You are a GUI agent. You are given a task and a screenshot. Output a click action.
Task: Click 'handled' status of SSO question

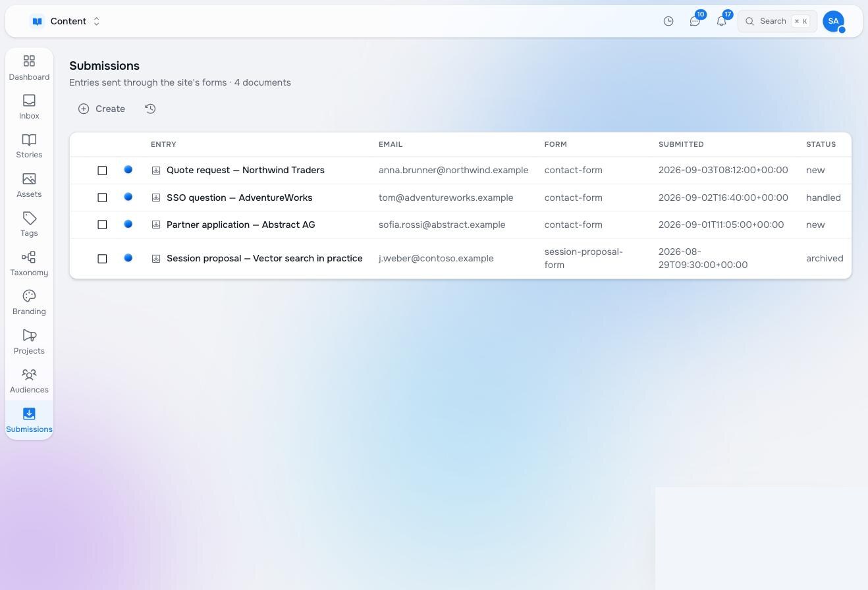point(823,198)
